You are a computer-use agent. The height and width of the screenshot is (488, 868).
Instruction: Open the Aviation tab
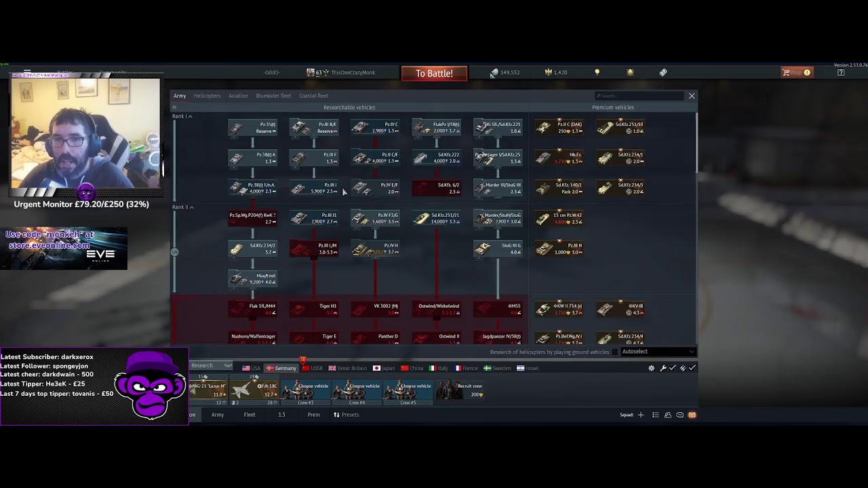(x=238, y=96)
